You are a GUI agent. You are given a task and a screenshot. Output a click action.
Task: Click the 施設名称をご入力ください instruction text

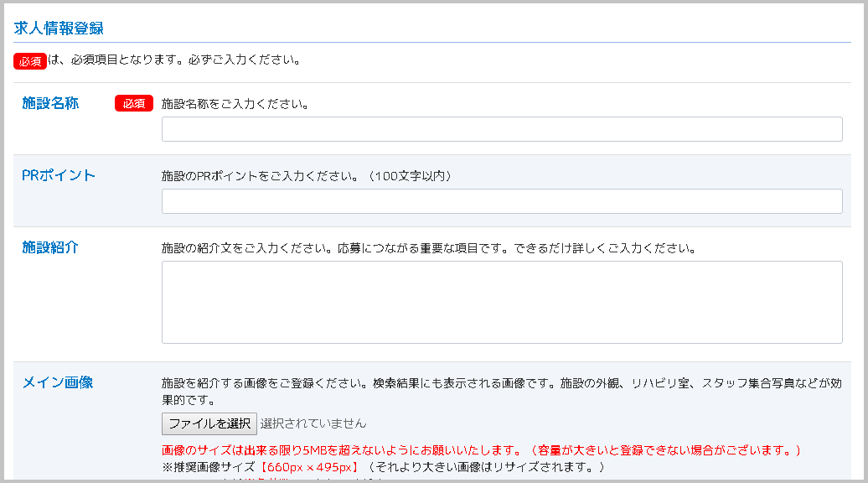(x=235, y=105)
